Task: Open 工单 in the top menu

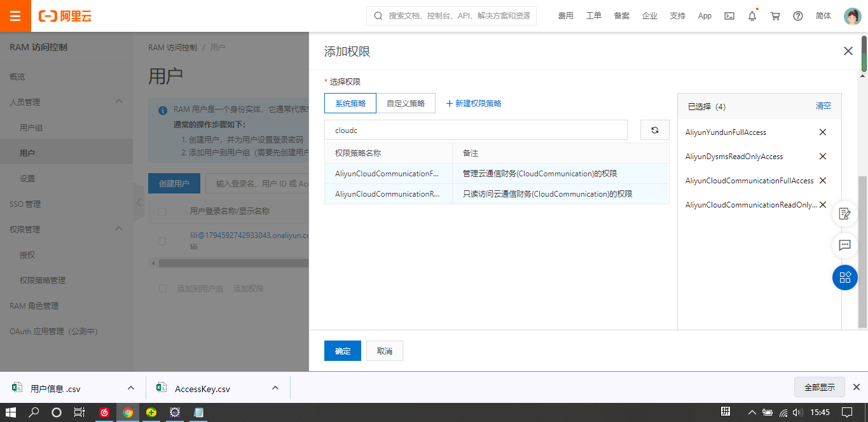Action: point(594,16)
